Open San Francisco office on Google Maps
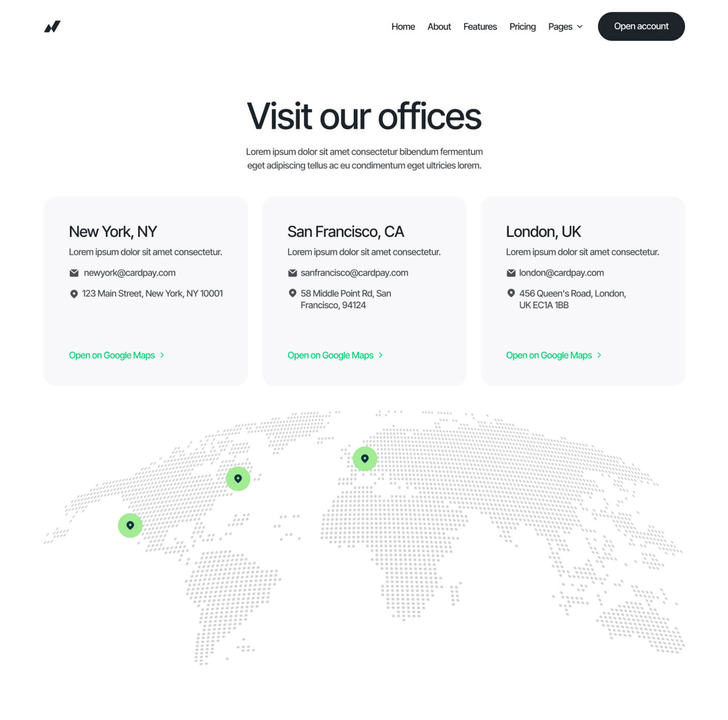This screenshot has height=720, width=728. click(330, 355)
